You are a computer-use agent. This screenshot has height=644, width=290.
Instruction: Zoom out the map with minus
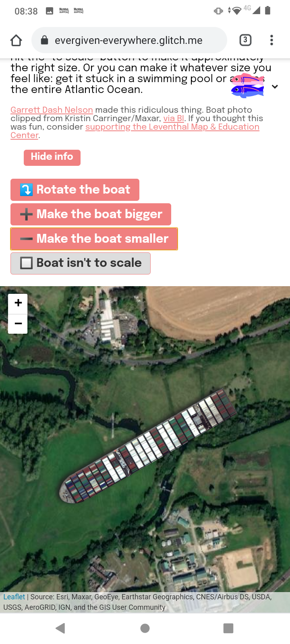click(18, 324)
